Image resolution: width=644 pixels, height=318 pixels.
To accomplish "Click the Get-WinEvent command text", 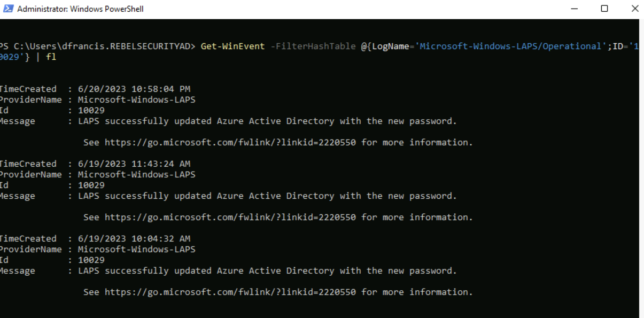I will coord(232,46).
